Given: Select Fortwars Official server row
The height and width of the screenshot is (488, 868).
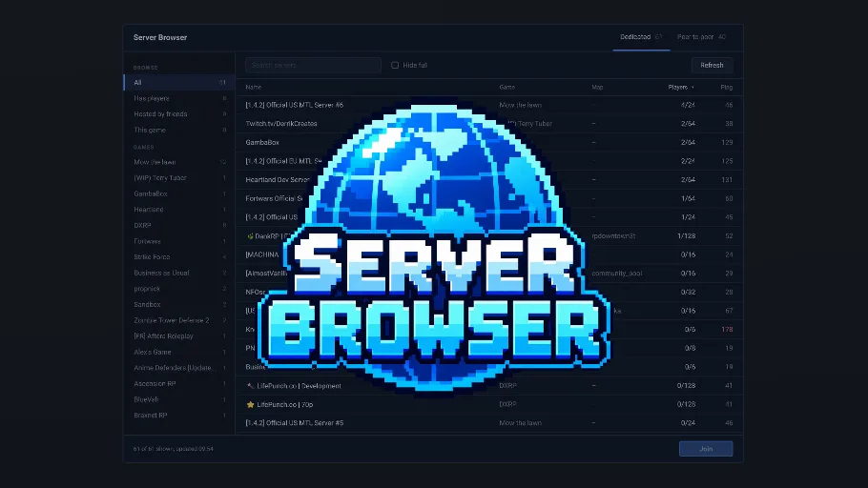Looking at the screenshot, I should click(489, 198).
